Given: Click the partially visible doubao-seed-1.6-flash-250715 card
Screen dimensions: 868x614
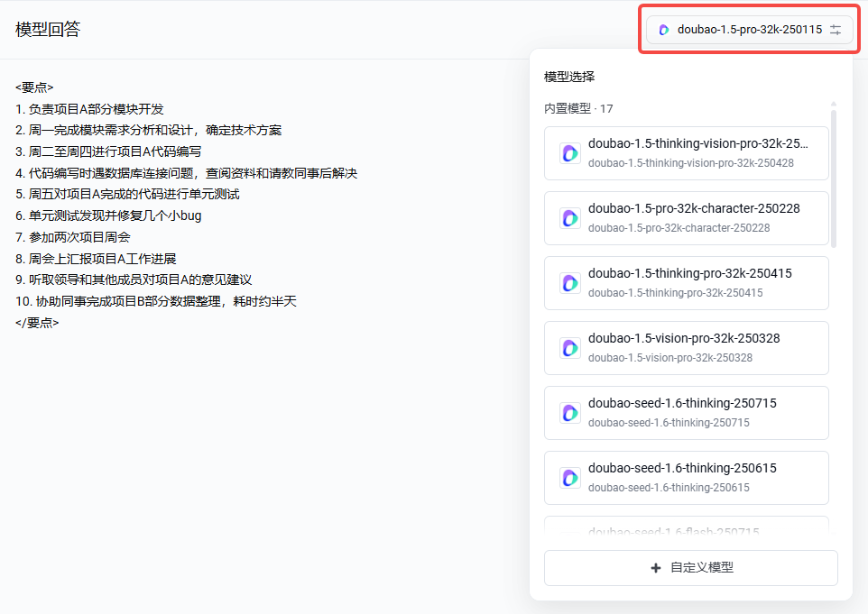Looking at the screenshot, I should (x=686, y=525).
